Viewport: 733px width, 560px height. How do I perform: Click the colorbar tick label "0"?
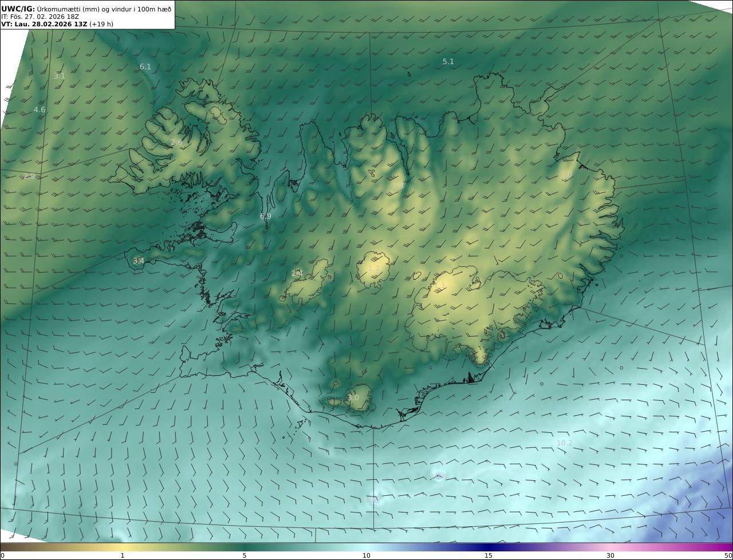tap(2, 555)
